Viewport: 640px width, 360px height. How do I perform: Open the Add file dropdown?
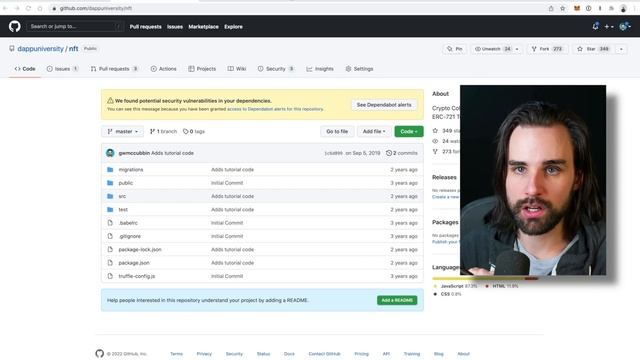click(x=374, y=131)
